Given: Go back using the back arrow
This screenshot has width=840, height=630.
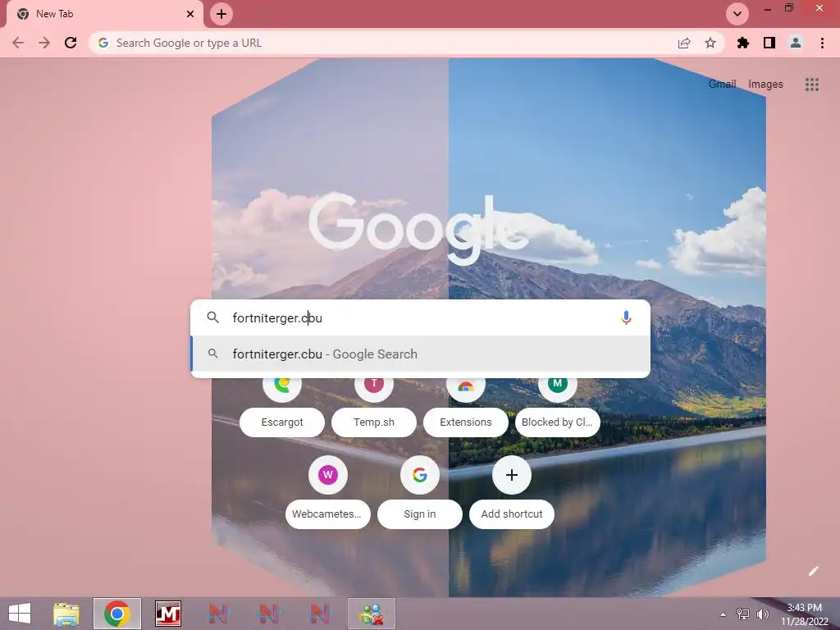Looking at the screenshot, I should [18, 43].
